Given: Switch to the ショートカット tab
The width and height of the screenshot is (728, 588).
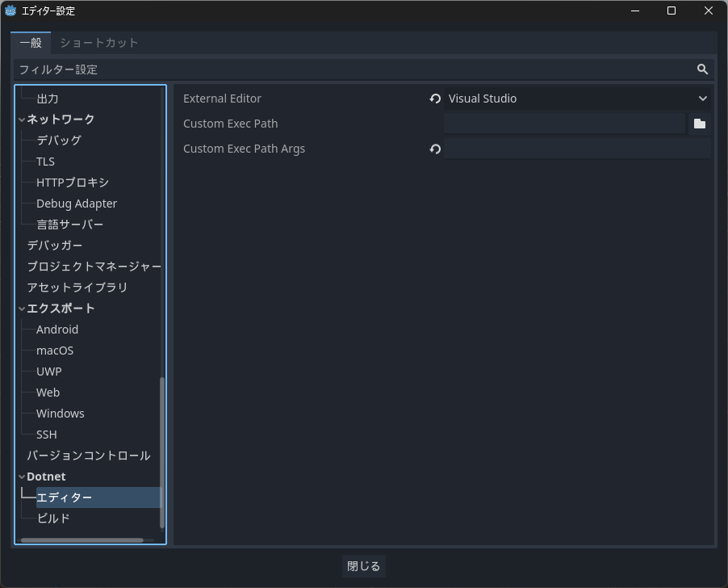Looking at the screenshot, I should click(x=99, y=43).
